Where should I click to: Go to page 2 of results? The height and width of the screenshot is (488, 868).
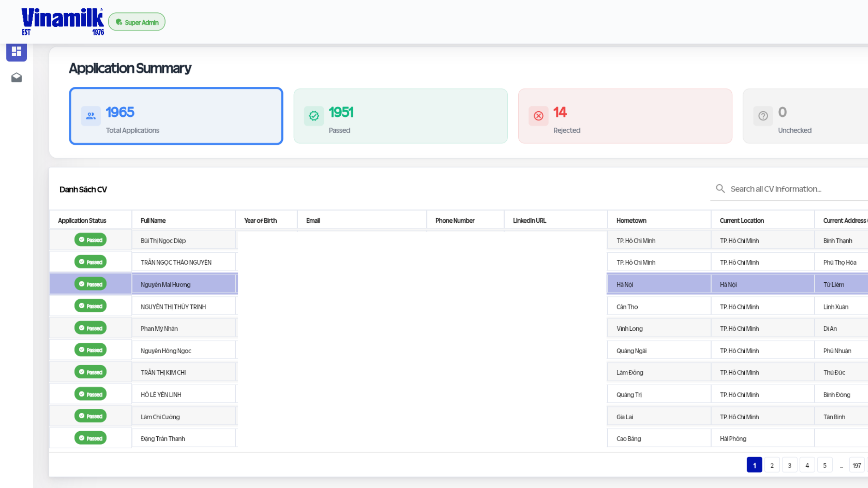772,465
